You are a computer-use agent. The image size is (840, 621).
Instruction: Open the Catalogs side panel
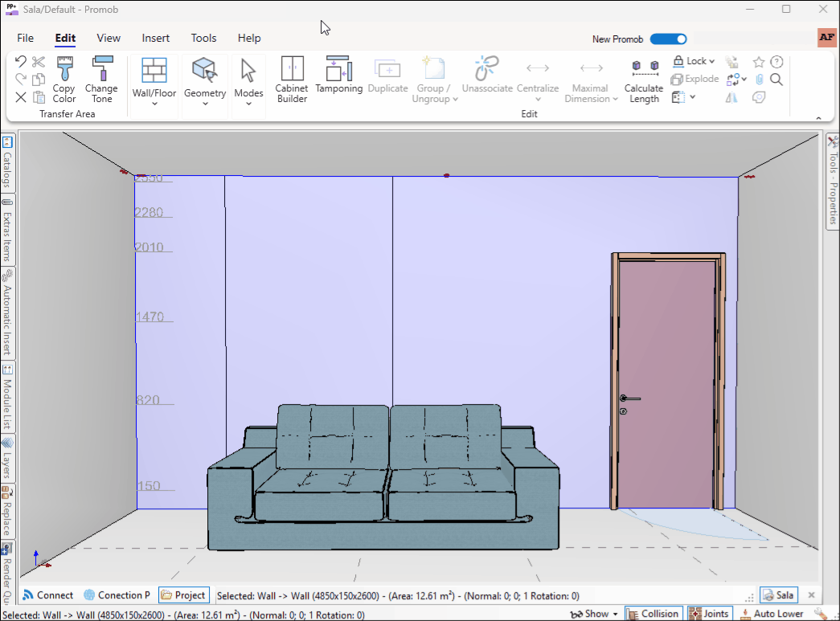tap(7, 161)
